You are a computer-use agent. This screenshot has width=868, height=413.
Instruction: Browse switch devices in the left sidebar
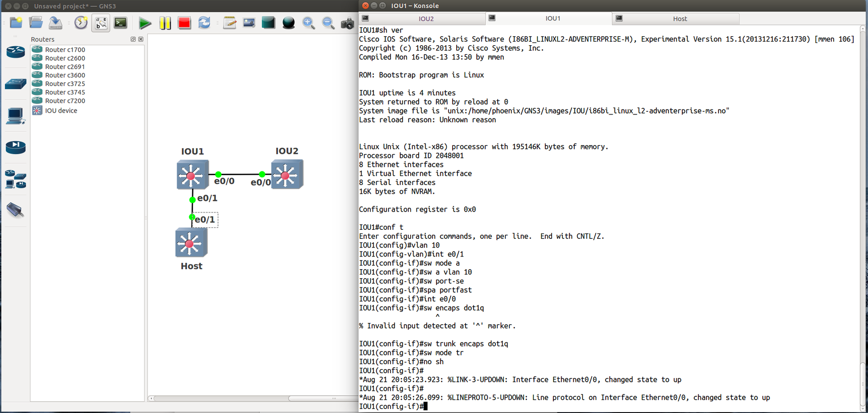click(x=16, y=84)
